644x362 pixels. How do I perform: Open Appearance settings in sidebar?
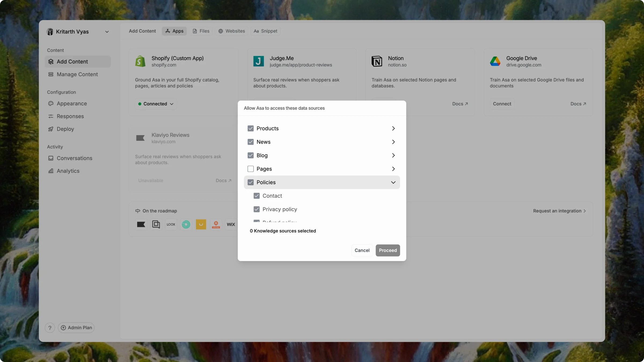[x=78, y=104]
